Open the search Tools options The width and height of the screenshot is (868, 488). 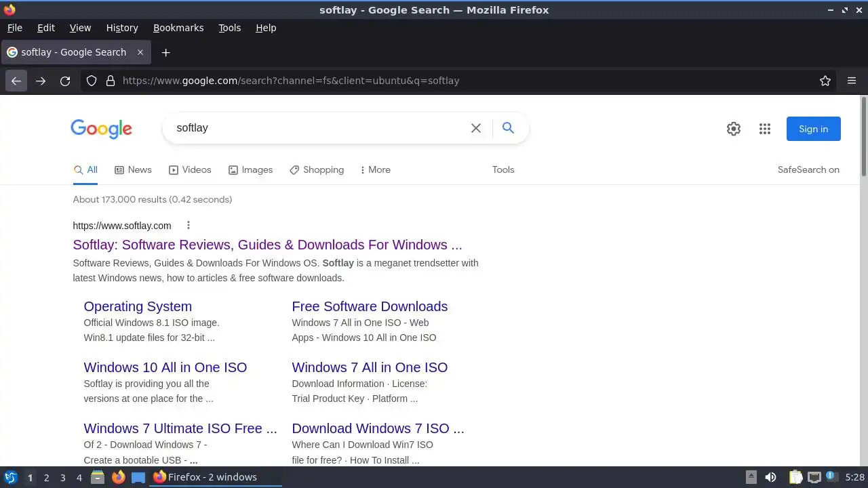point(503,170)
